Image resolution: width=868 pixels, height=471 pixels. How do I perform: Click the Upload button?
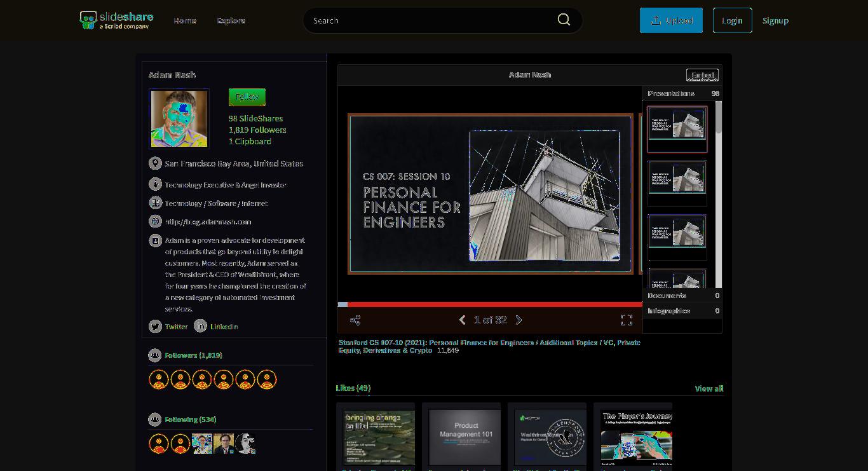point(671,20)
